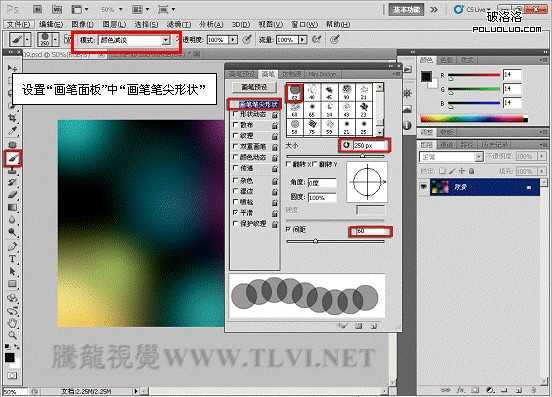Select the History Brush tool

[13, 182]
